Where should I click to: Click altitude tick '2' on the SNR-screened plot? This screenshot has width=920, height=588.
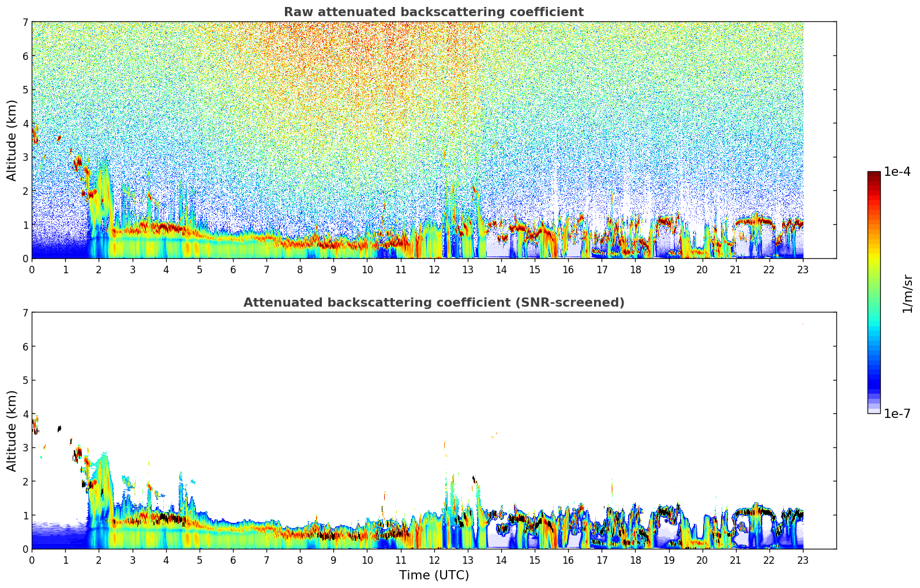pos(25,481)
